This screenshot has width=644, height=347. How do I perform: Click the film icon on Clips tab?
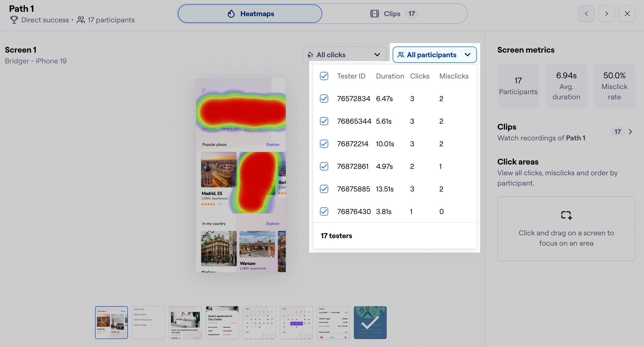[375, 14]
